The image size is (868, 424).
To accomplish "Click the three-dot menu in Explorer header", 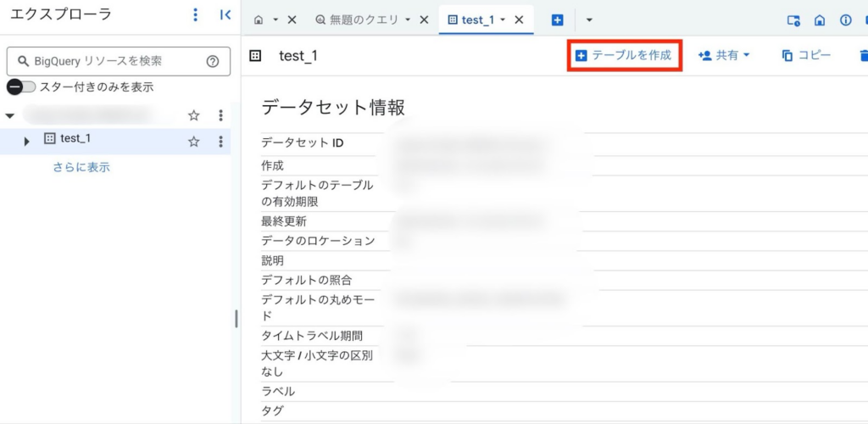I will [196, 14].
